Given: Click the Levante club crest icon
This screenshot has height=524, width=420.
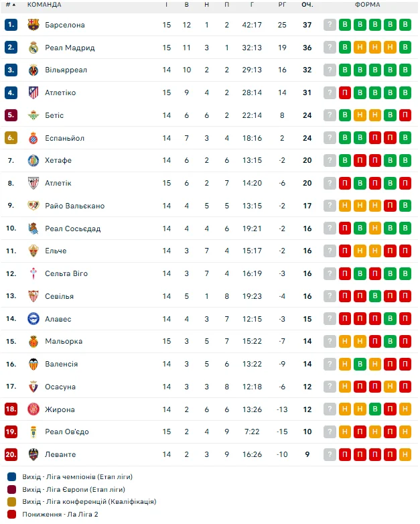Looking at the screenshot, I should pos(33,454).
